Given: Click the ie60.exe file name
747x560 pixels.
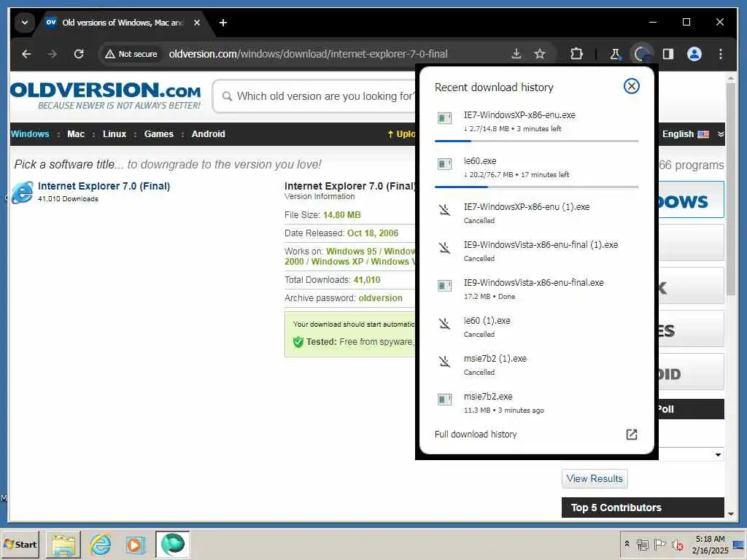Looking at the screenshot, I should [x=480, y=161].
